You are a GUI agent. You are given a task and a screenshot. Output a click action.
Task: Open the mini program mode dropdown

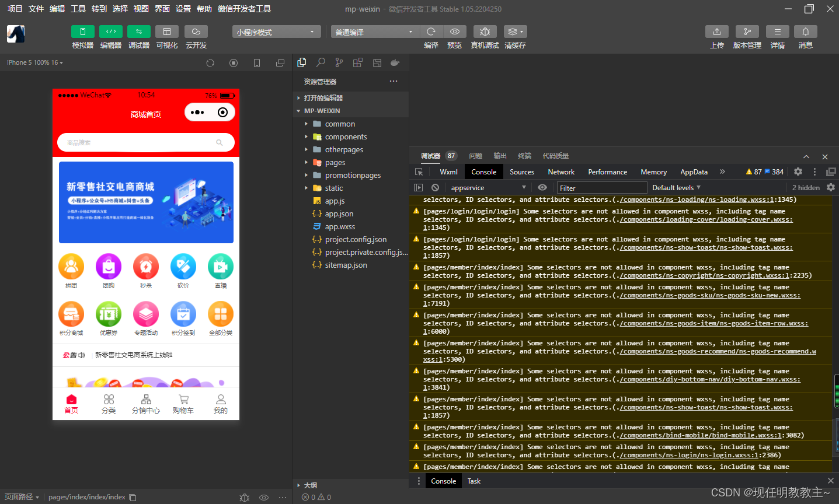coord(277,32)
